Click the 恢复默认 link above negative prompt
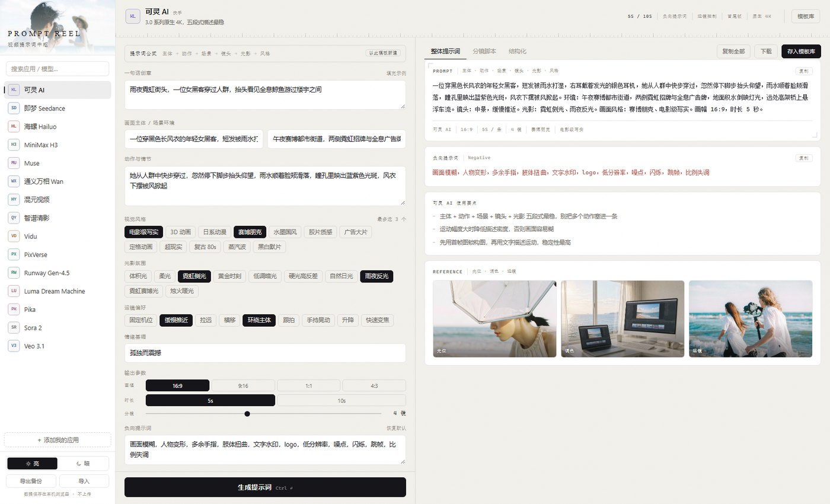Viewport: 830px width, 504px height. [395, 428]
